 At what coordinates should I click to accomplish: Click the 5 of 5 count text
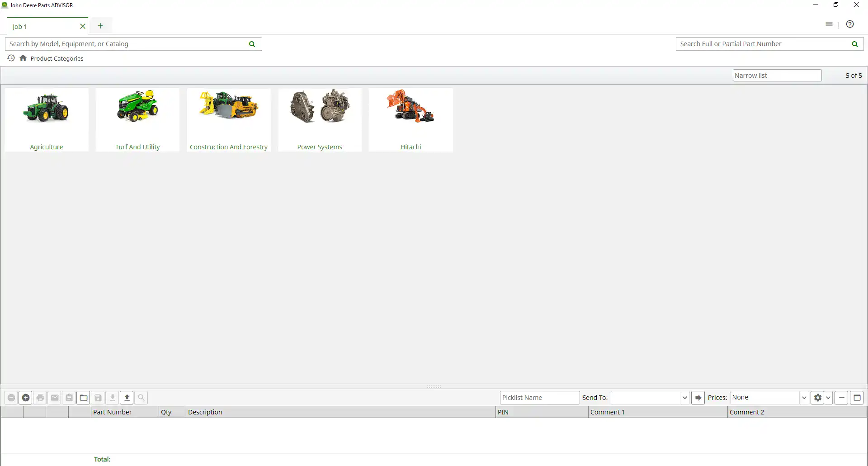pos(854,76)
